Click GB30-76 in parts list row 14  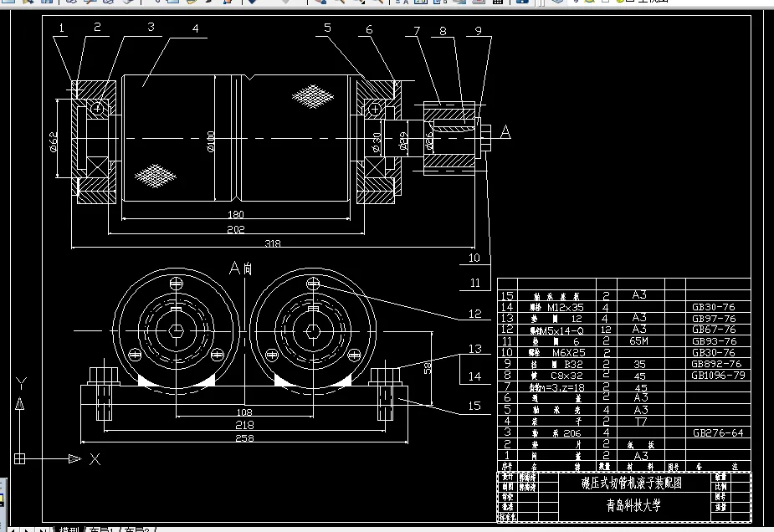coord(713,307)
